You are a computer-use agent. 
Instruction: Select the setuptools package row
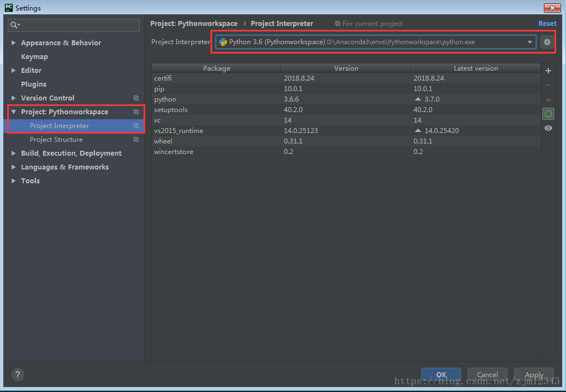pyautogui.click(x=346, y=109)
